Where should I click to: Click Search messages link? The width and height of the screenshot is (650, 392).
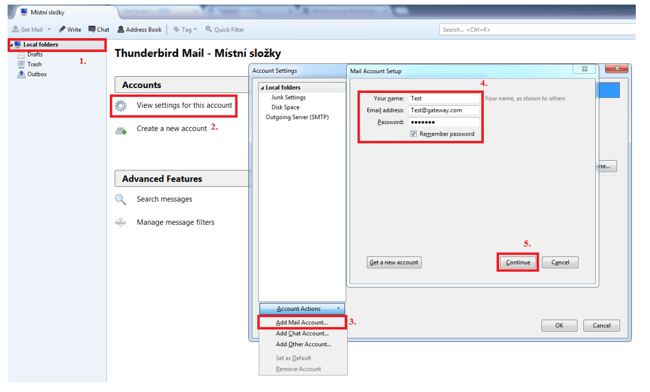coord(164,199)
